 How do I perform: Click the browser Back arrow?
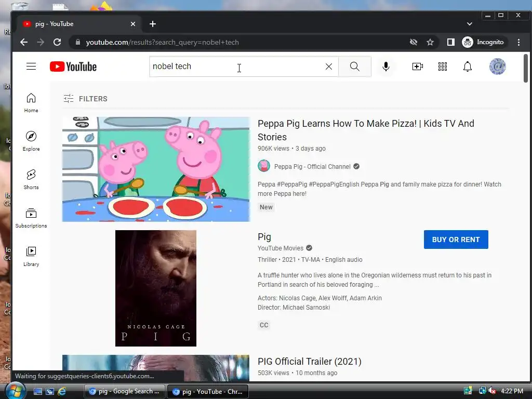[x=24, y=42]
